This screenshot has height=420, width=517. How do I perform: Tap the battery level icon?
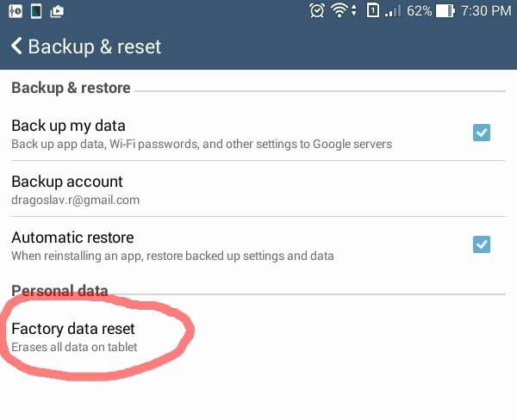click(x=445, y=11)
